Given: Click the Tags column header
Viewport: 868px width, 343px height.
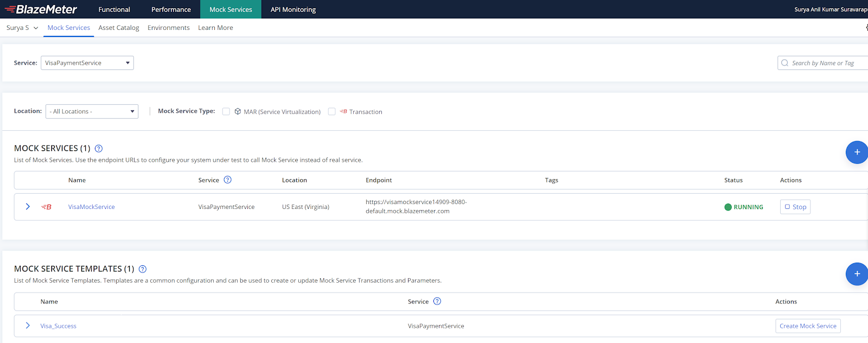Looking at the screenshot, I should coord(551,180).
